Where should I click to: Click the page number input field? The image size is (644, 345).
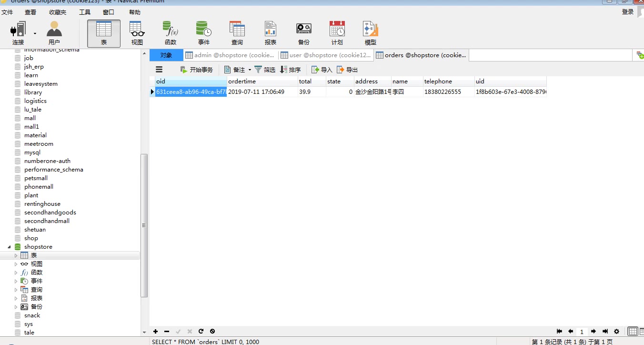coord(582,331)
